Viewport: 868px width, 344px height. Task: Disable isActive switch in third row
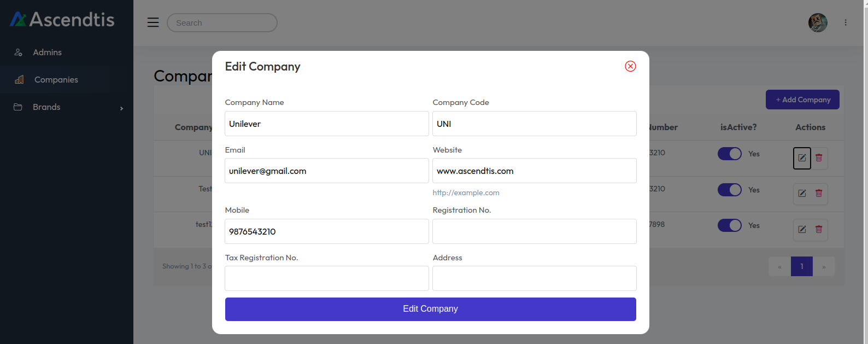click(x=729, y=225)
